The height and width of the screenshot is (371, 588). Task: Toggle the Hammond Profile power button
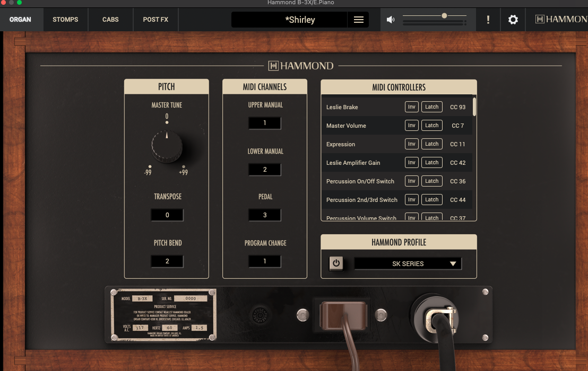pyautogui.click(x=336, y=263)
